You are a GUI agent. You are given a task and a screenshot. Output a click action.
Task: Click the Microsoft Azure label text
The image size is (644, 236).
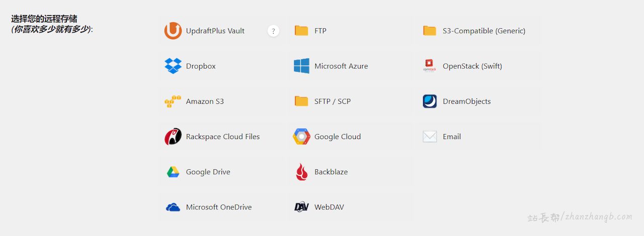pos(341,66)
